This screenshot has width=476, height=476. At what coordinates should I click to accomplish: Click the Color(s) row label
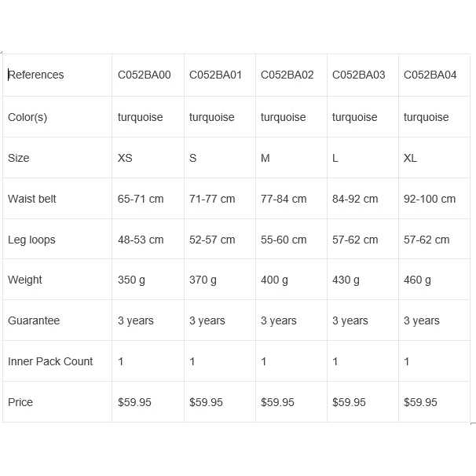click(27, 117)
